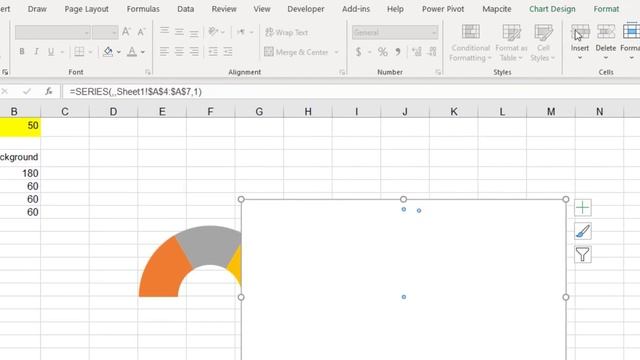
Task: Select the gray doughnut segment
Action: point(209,246)
